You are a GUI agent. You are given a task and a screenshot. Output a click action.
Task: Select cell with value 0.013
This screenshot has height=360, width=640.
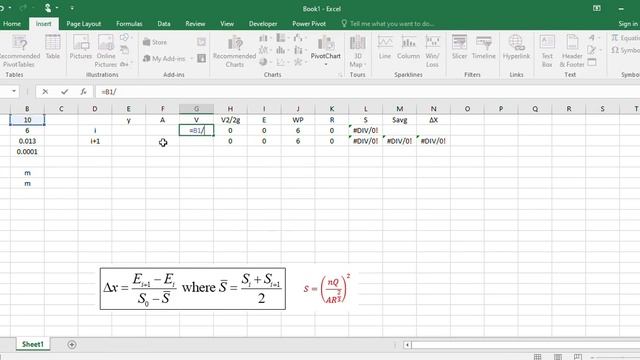27,141
